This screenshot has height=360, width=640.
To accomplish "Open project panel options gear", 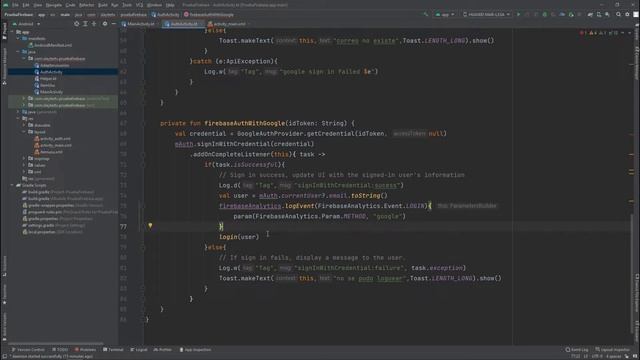I will pos(105,24).
